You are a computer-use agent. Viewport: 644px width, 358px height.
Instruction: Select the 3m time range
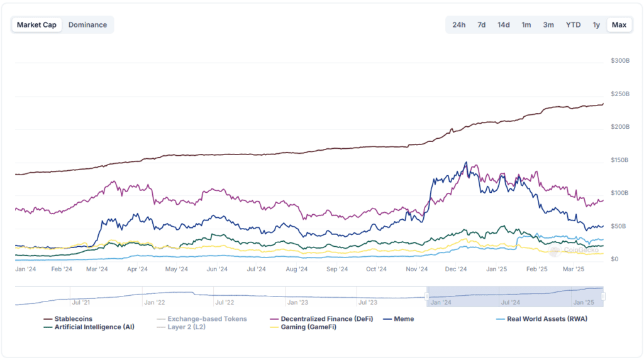(548, 25)
